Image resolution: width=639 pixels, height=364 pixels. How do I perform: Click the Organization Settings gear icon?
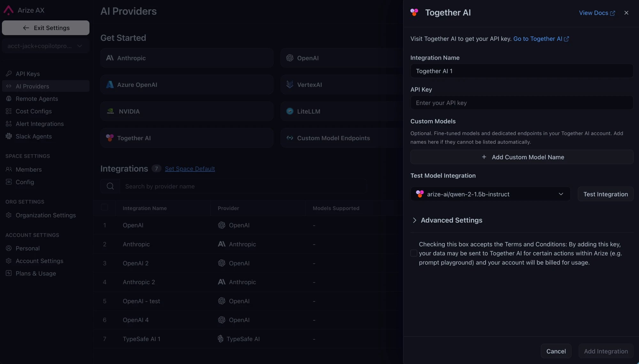9,215
